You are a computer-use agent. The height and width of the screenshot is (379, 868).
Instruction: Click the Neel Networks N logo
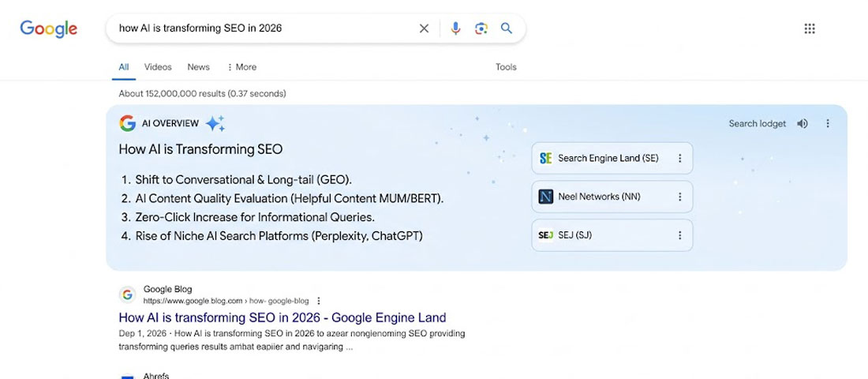545,197
